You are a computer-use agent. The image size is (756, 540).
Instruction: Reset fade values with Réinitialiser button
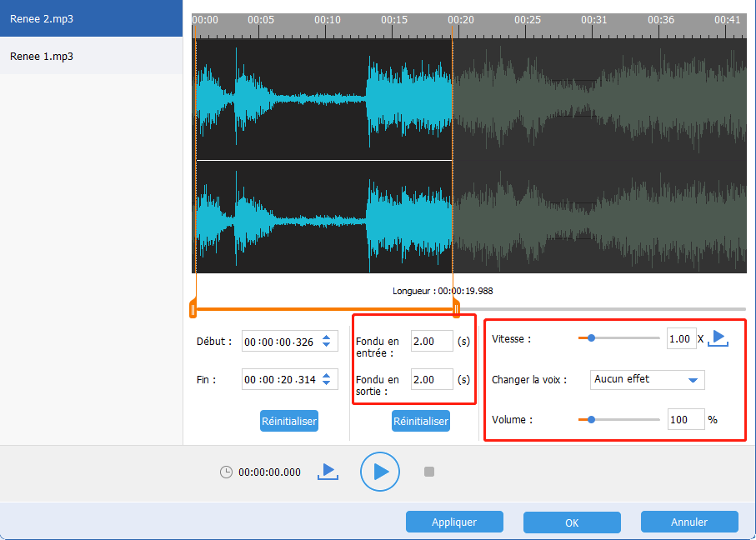[x=421, y=421]
